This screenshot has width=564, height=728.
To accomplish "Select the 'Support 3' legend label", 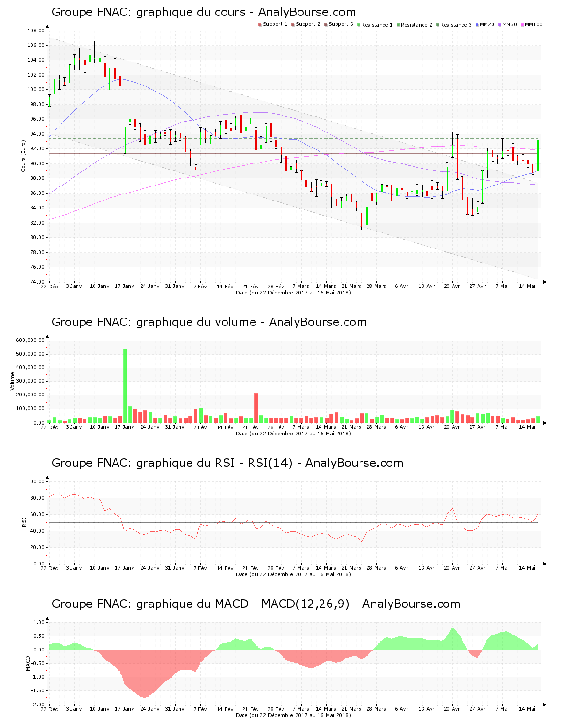I will tap(341, 24).
